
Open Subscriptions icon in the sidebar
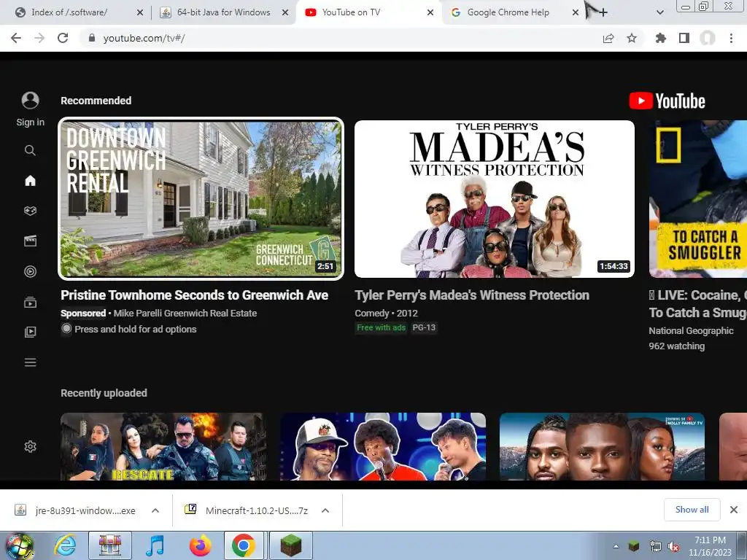click(30, 302)
